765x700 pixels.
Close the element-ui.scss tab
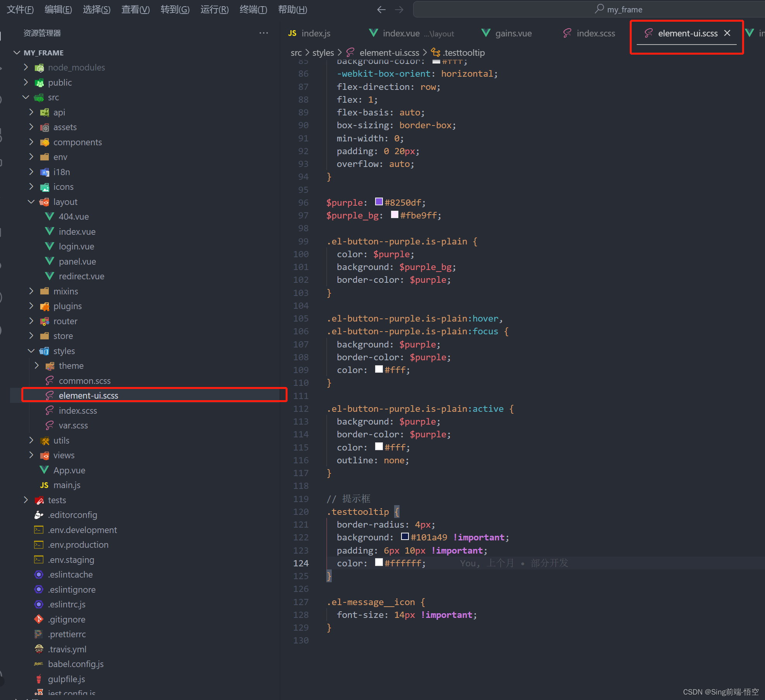(x=727, y=33)
